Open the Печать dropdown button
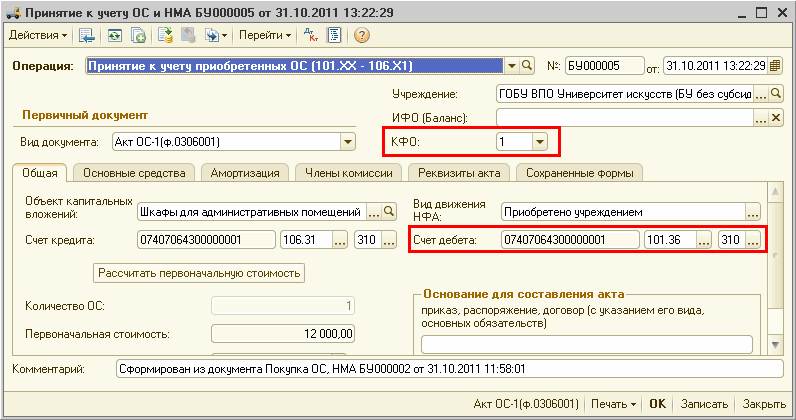 coord(613,404)
